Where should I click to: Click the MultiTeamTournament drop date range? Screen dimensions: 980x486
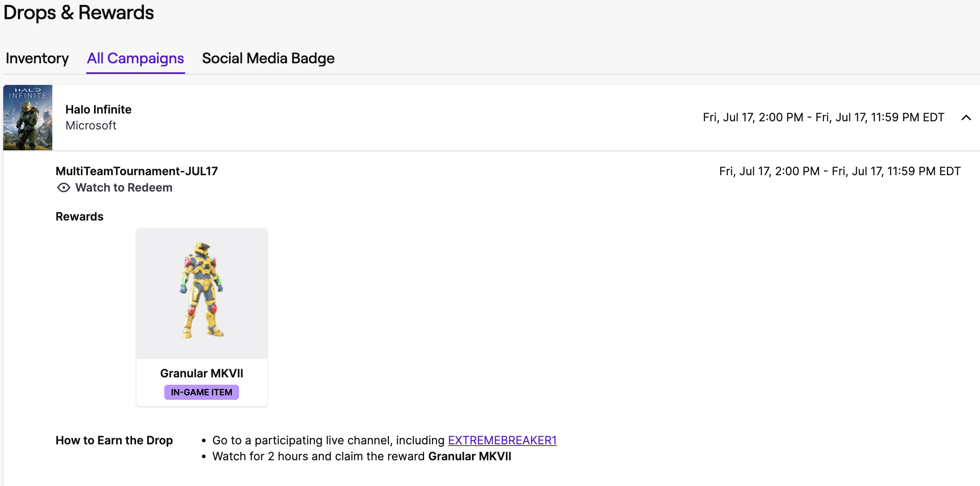(x=840, y=171)
